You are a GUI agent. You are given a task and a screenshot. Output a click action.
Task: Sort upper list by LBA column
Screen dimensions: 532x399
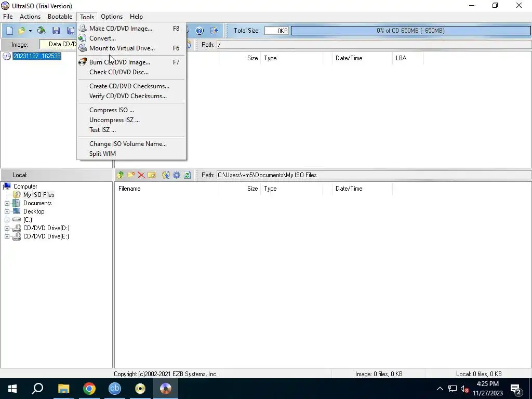(x=408, y=58)
